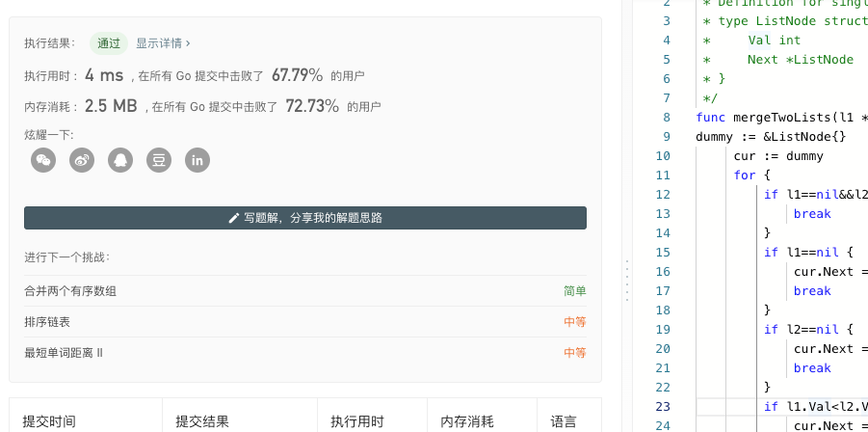Click line number 23 in code editor
Viewport: 868px width, 432px height.
(663, 407)
